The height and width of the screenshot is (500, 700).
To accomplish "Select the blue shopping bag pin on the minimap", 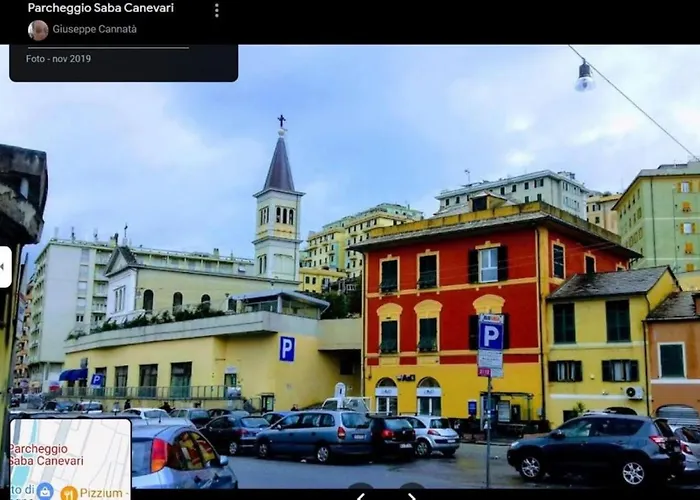I will pyautogui.click(x=45, y=491).
